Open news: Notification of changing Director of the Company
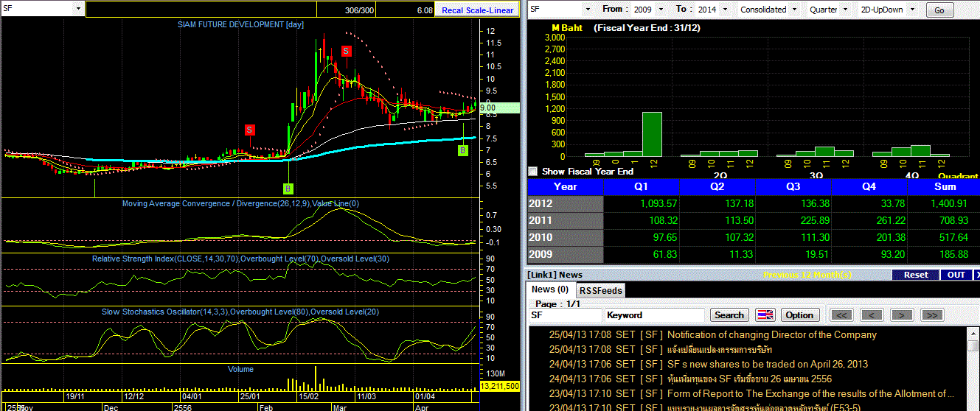This screenshot has width=980, height=411. click(772, 334)
